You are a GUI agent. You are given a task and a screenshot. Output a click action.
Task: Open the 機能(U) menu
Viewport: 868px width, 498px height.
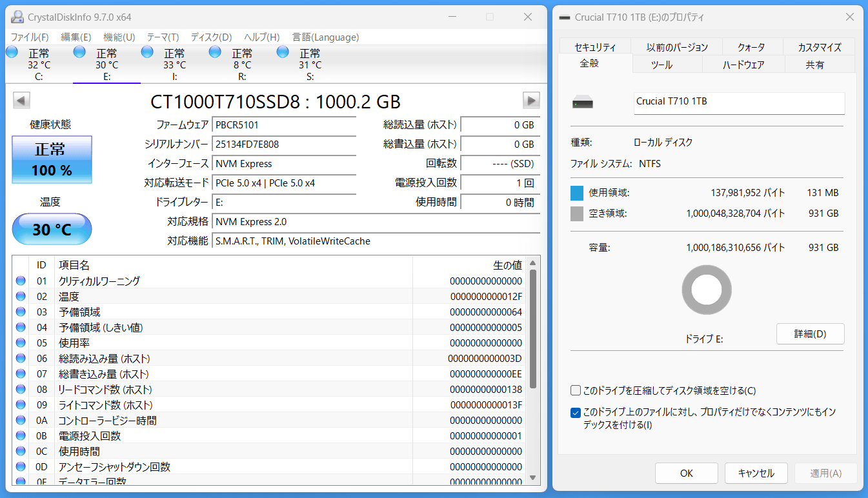(119, 37)
